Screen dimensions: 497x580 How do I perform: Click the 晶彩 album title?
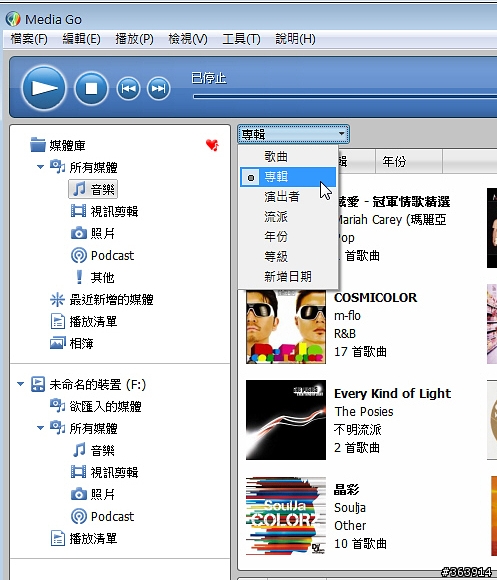pos(346,489)
